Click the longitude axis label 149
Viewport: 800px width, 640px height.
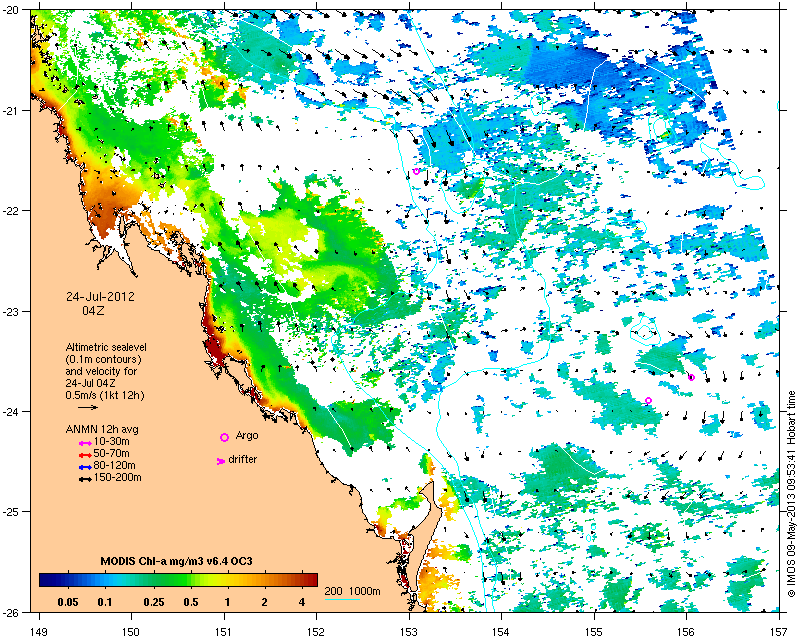[x=39, y=632]
